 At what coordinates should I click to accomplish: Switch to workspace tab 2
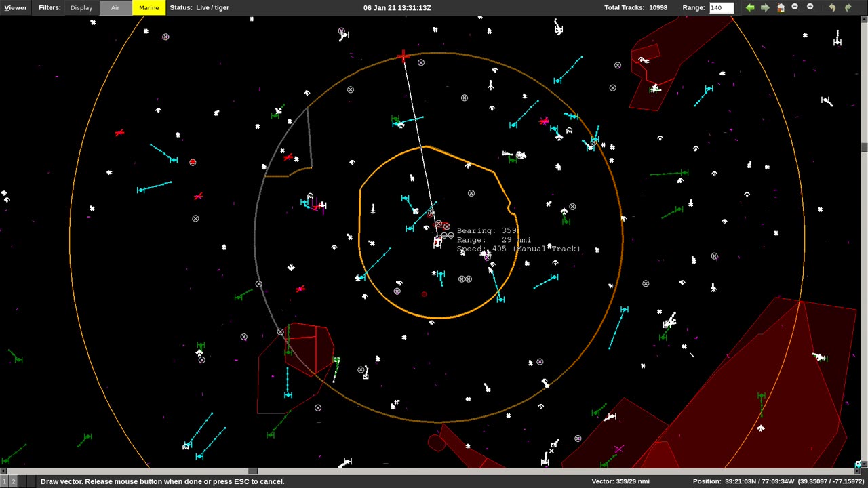point(13,481)
